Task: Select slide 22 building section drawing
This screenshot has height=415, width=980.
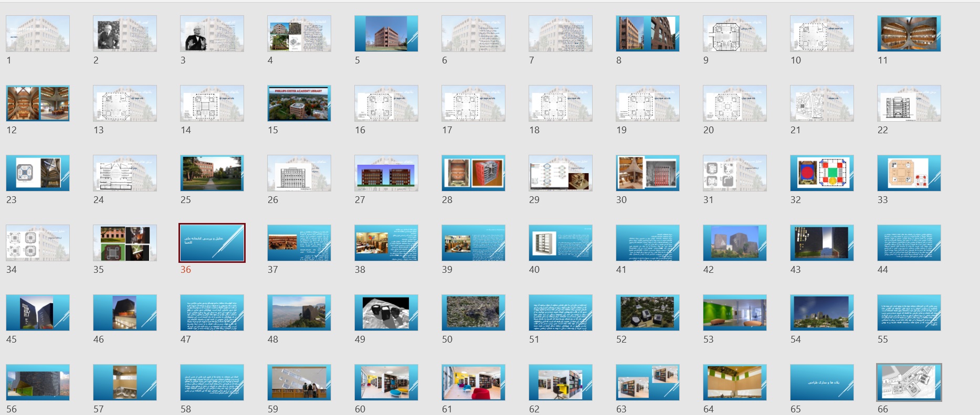Action: [909, 103]
